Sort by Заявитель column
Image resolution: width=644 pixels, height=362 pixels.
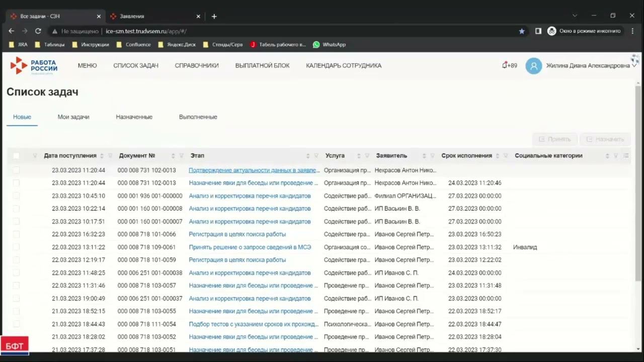tap(424, 156)
